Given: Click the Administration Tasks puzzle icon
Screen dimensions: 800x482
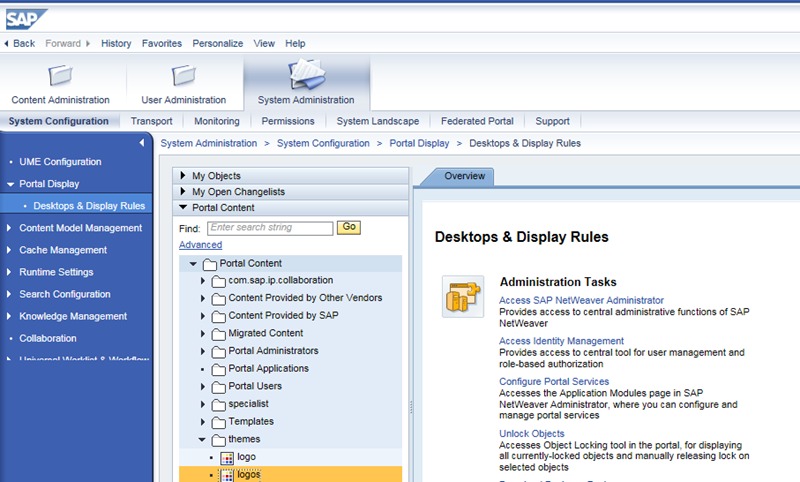Looking at the screenshot, I should (463, 297).
